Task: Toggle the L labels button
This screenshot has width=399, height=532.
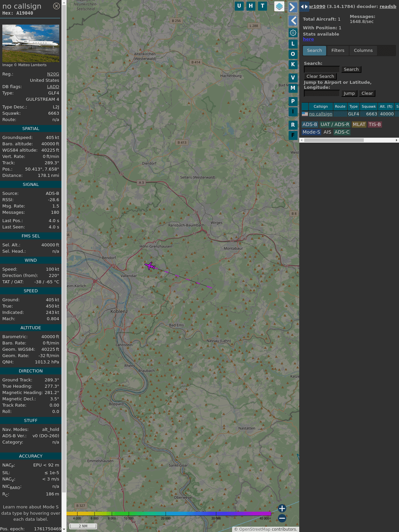Action: click(293, 44)
